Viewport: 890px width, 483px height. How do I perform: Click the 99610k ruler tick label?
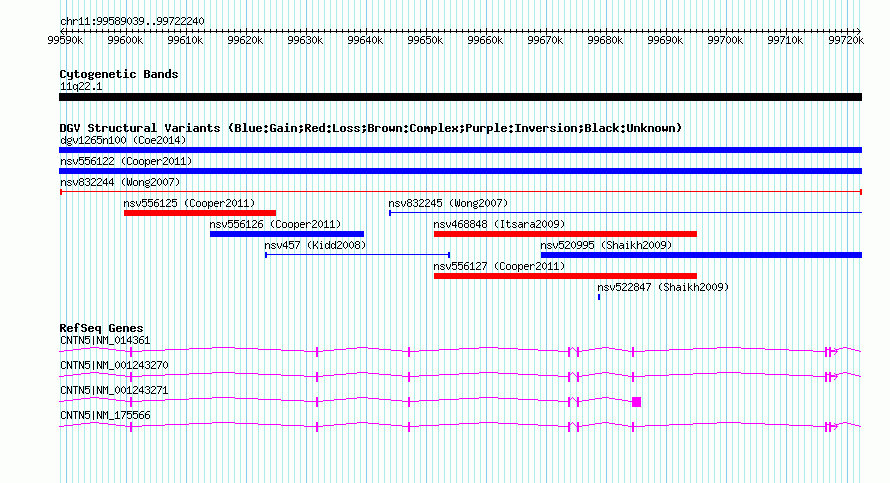pyautogui.click(x=185, y=40)
